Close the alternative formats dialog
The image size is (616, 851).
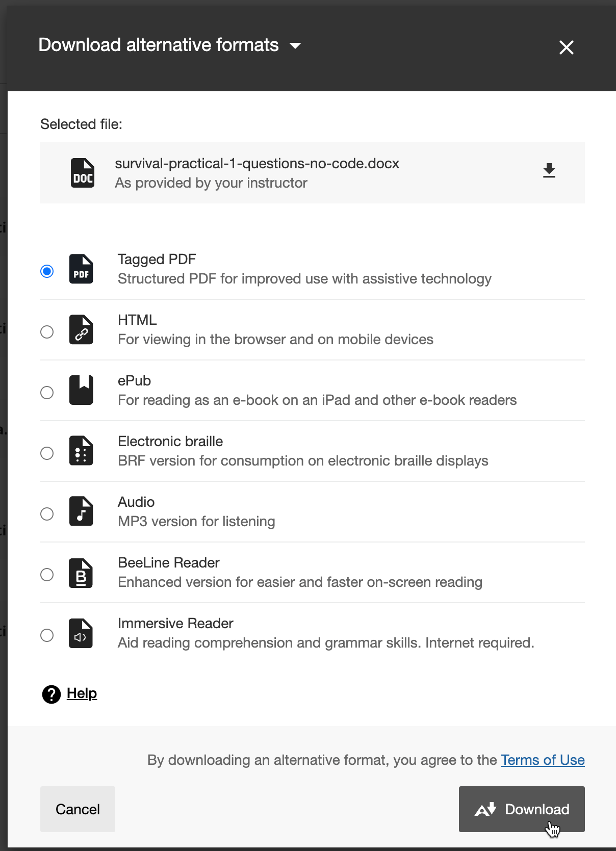(567, 47)
